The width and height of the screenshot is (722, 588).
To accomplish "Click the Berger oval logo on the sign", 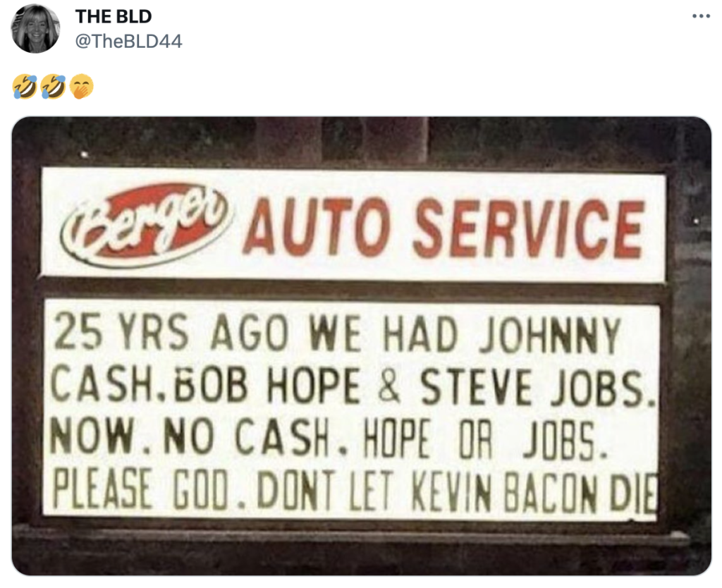I will pyautogui.click(x=146, y=225).
